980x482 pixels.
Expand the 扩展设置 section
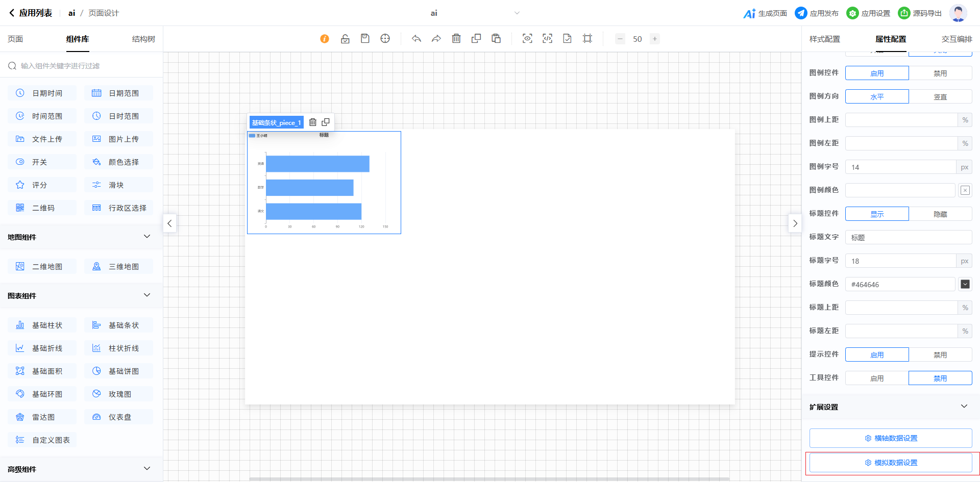964,407
